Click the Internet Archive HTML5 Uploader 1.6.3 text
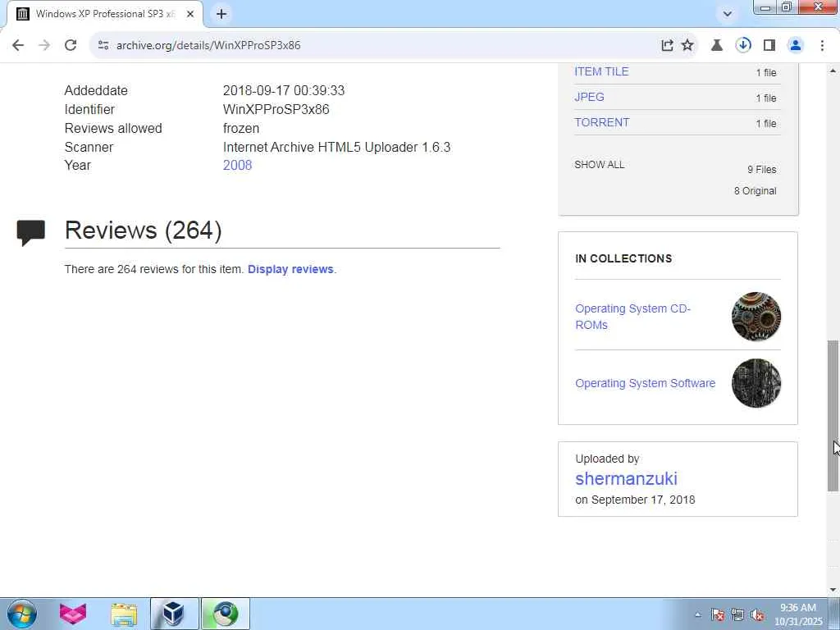Screen dimensions: 840x630 click(336, 148)
